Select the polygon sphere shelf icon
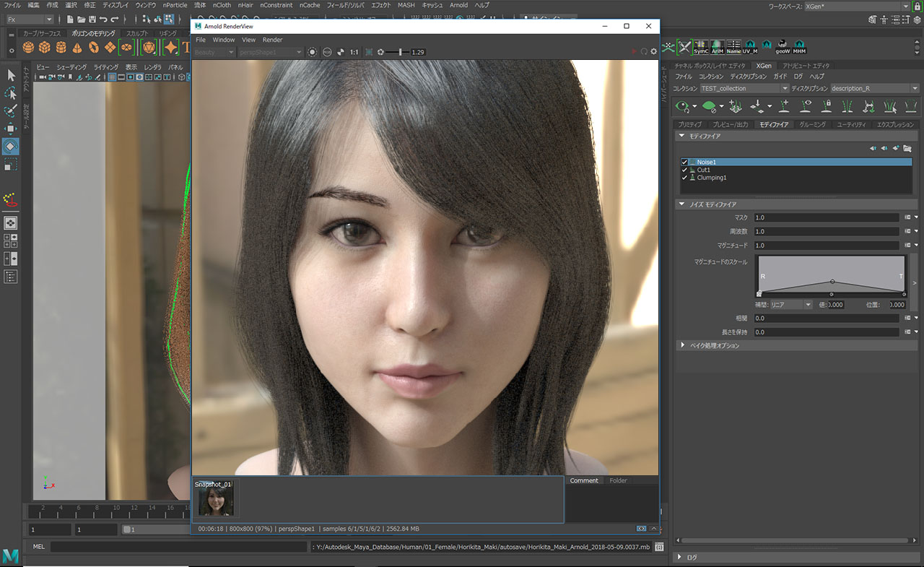Image resolution: width=924 pixels, height=567 pixels. (28, 47)
